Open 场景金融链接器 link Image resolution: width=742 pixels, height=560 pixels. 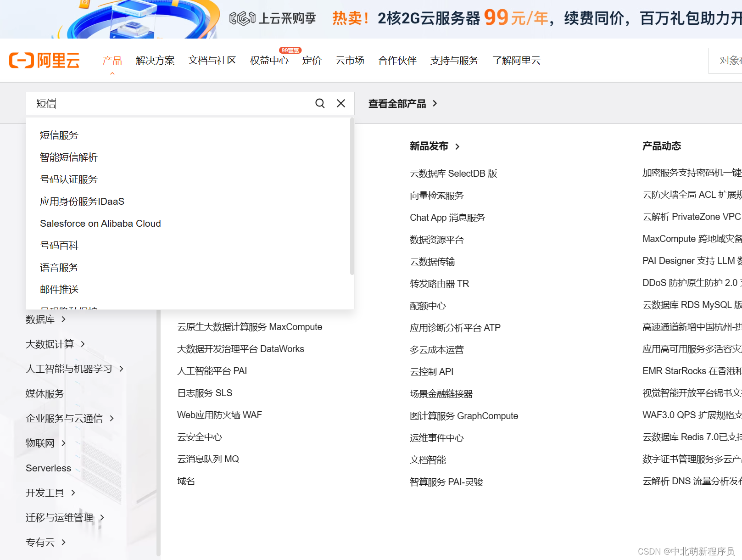coord(441,394)
